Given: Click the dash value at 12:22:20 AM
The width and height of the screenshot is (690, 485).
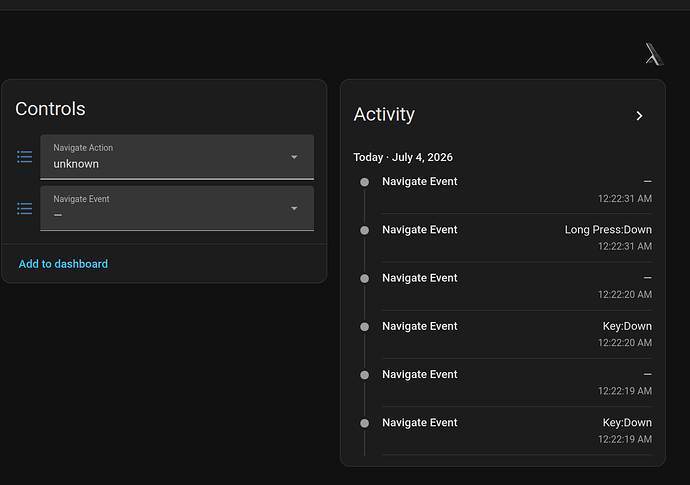Looking at the screenshot, I should [x=647, y=278].
